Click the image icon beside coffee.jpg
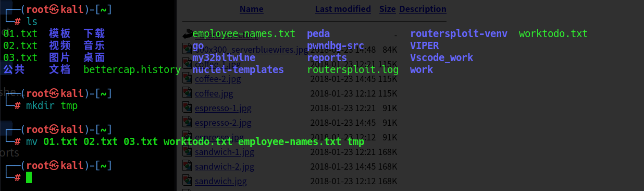Image resolution: width=644 pixels, height=191 pixels. [188, 93]
